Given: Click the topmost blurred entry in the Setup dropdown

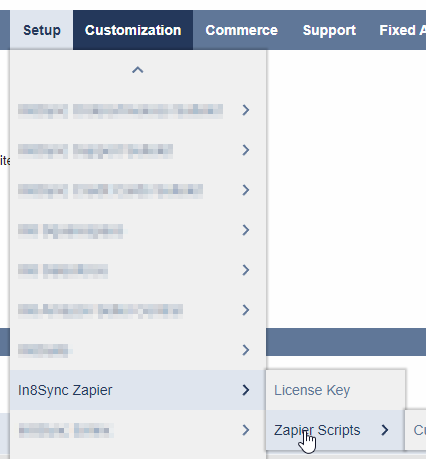Looking at the screenshot, I should pos(138,110).
